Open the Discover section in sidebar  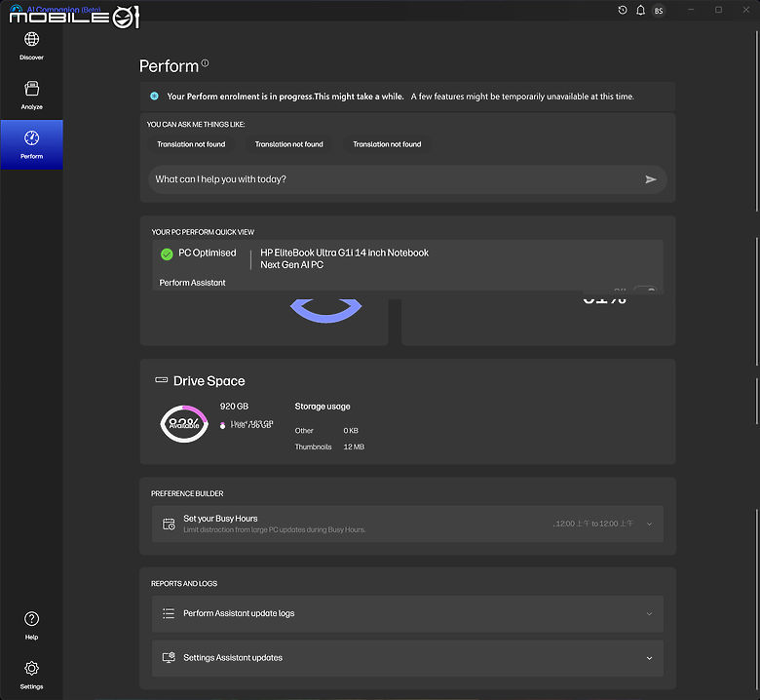point(31,46)
